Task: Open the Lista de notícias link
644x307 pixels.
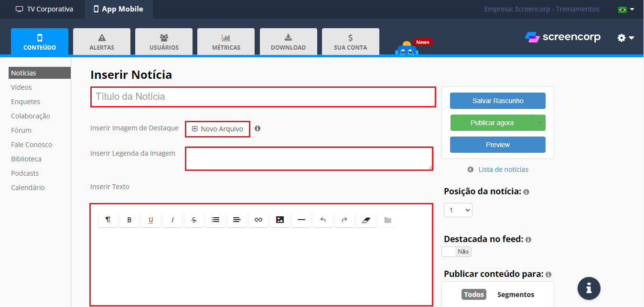Action: tap(503, 169)
